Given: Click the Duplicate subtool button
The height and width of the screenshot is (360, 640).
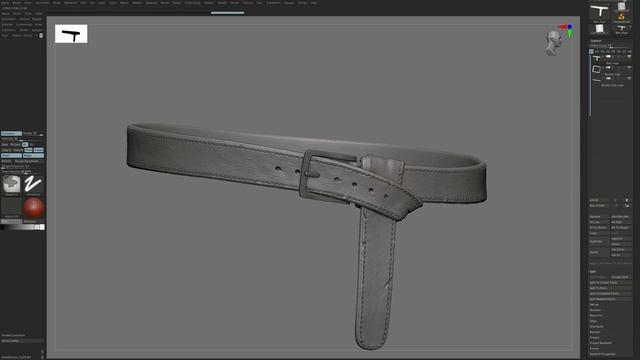Looking at the screenshot, I should tap(599, 241).
